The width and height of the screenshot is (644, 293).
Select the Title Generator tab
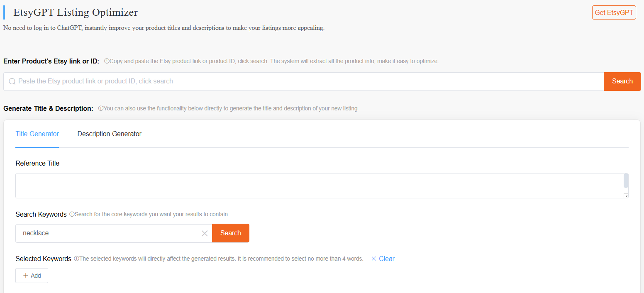37,134
